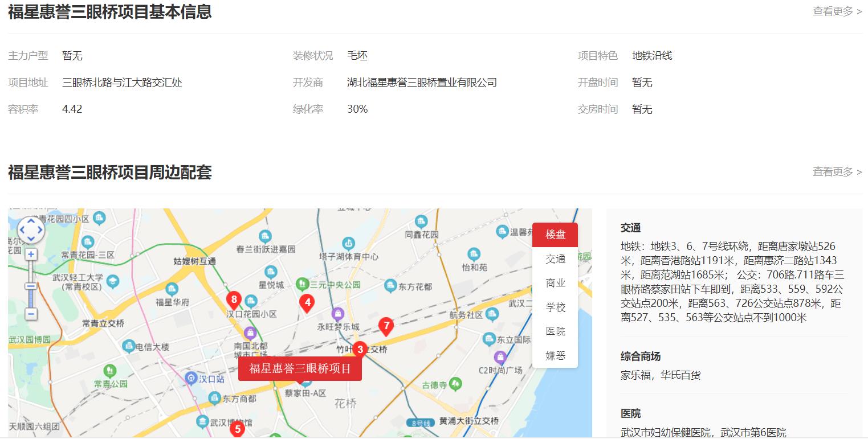Screen dimensions: 868x439
Task: Switch to the 医院 category tab
Action: (x=554, y=331)
